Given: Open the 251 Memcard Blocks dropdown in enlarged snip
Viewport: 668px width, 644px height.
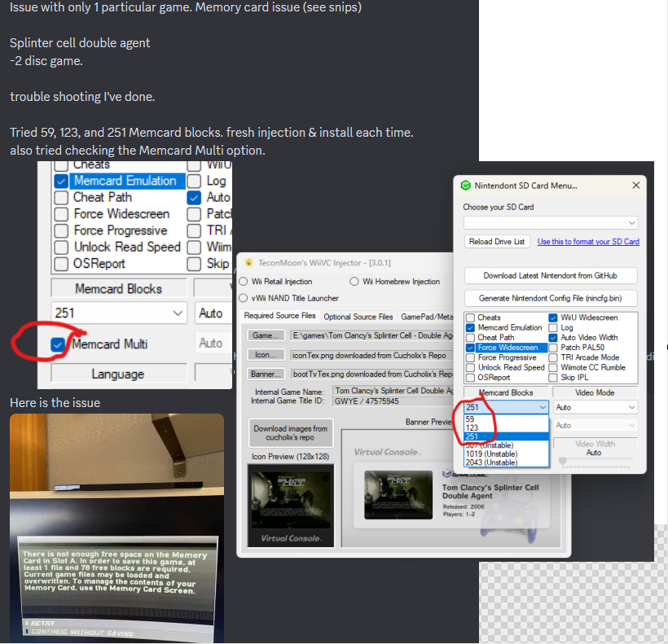Looking at the screenshot, I should coord(119,313).
